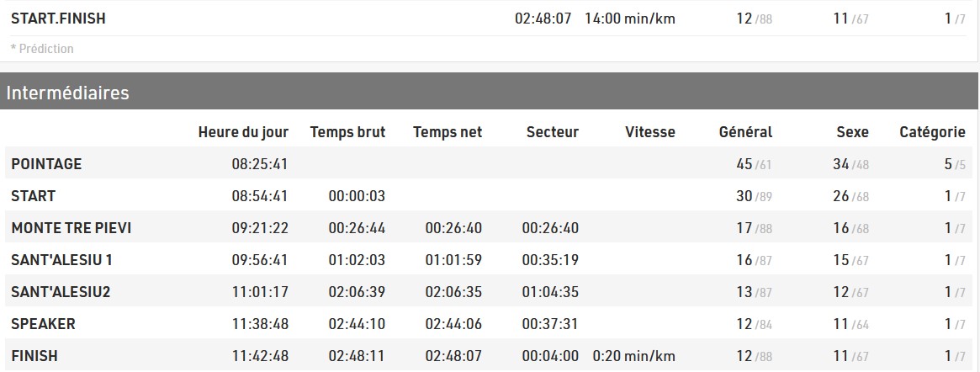Viewport: 980px width, 372px height.
Task: Click the Catégorie column header
Action: [x=932, y=132]
